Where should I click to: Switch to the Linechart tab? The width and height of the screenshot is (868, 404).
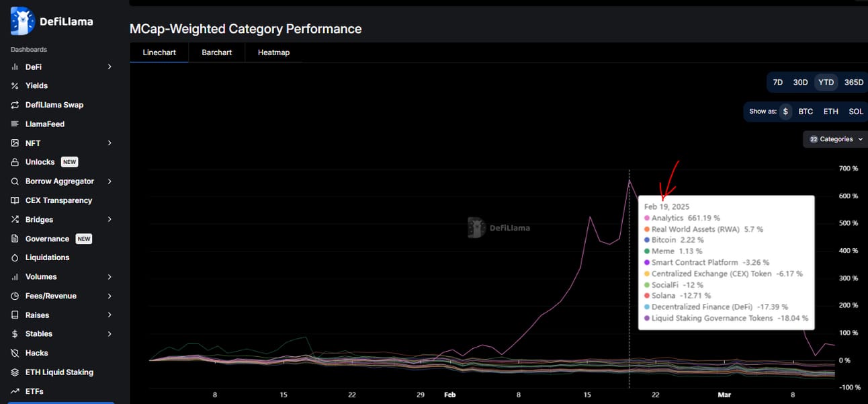coord(159,52)
